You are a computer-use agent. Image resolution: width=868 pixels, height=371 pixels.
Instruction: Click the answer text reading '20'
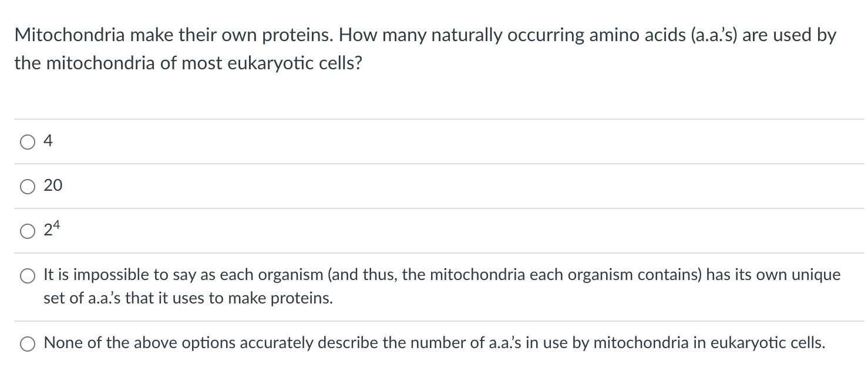point(53,185)
